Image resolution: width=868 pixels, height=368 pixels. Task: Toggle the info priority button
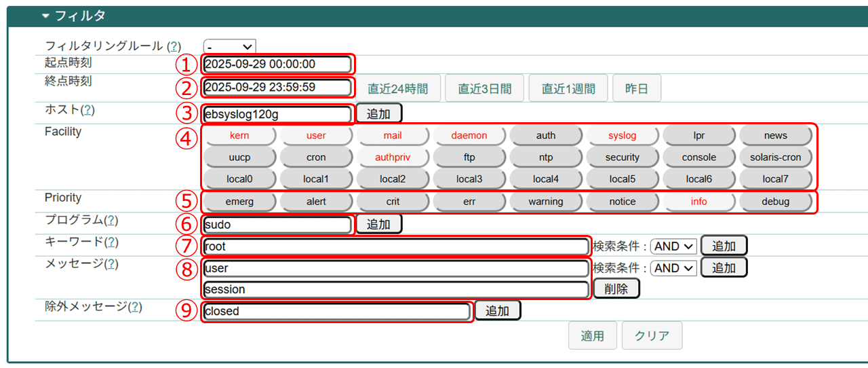(698, 202)
